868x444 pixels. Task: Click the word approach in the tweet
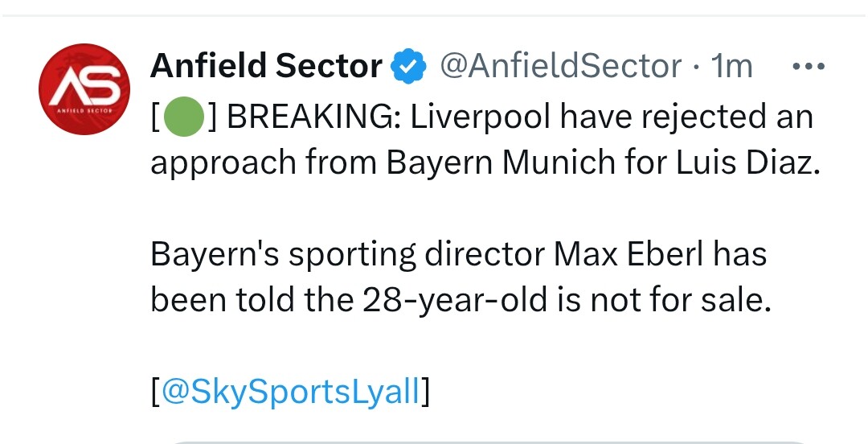point(223,164)
